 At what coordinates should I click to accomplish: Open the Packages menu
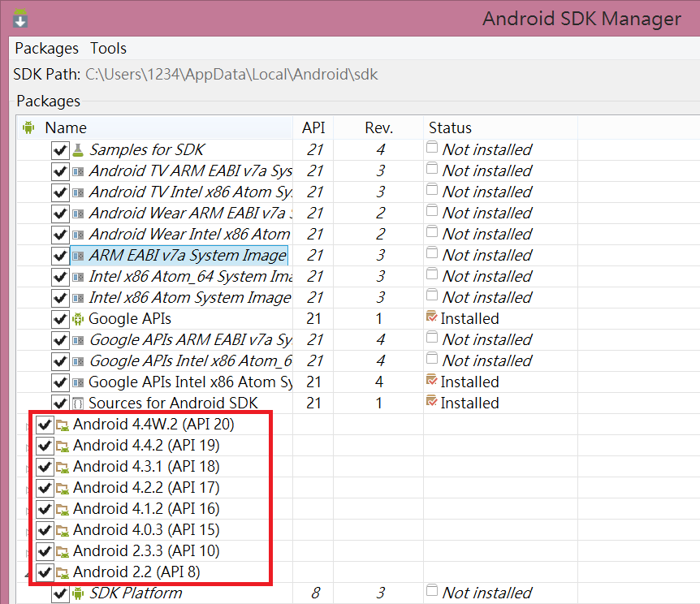[46, 48]
